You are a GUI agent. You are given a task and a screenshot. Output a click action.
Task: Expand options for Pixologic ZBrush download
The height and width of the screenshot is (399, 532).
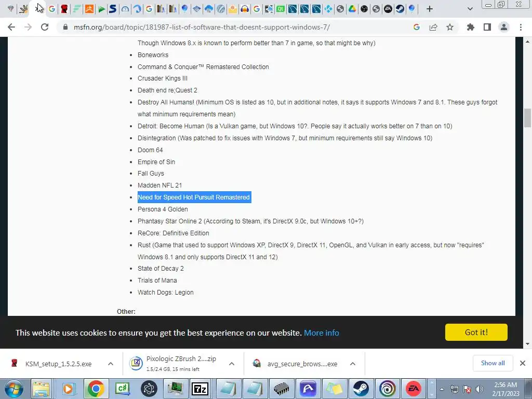click(x=232, y=364)
